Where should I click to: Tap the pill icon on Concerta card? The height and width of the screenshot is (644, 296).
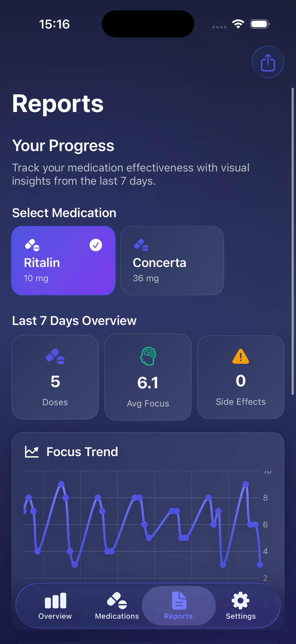tap(141, 245)
